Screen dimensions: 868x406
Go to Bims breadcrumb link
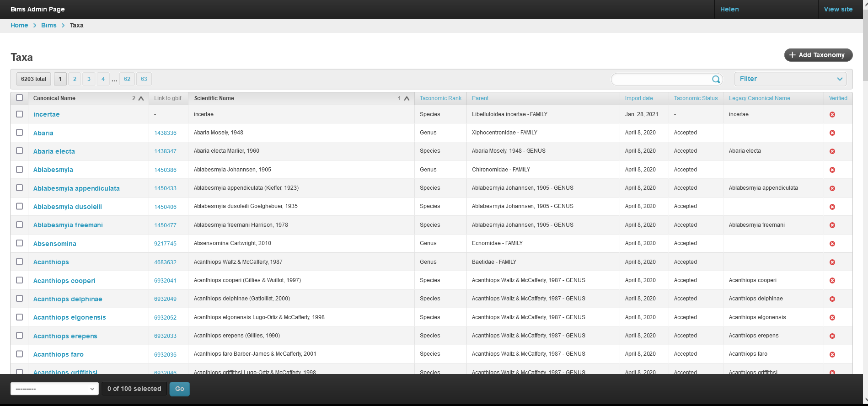click(49, 25)
